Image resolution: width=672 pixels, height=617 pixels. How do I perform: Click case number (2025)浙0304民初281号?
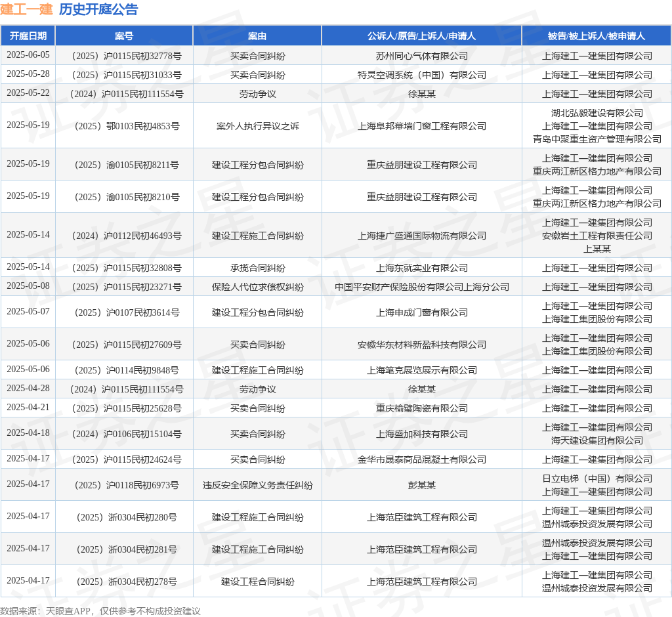(127, 549)
